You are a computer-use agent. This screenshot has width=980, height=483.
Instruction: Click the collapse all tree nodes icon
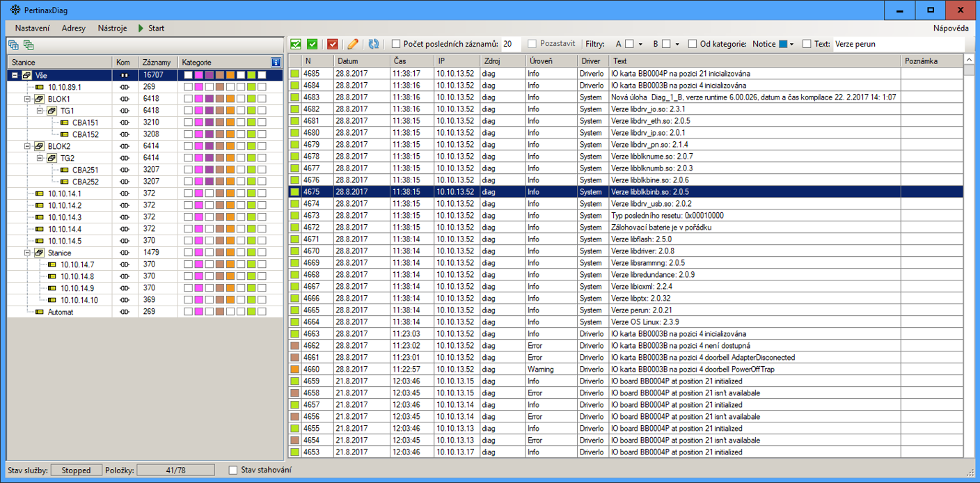point(29,45)
